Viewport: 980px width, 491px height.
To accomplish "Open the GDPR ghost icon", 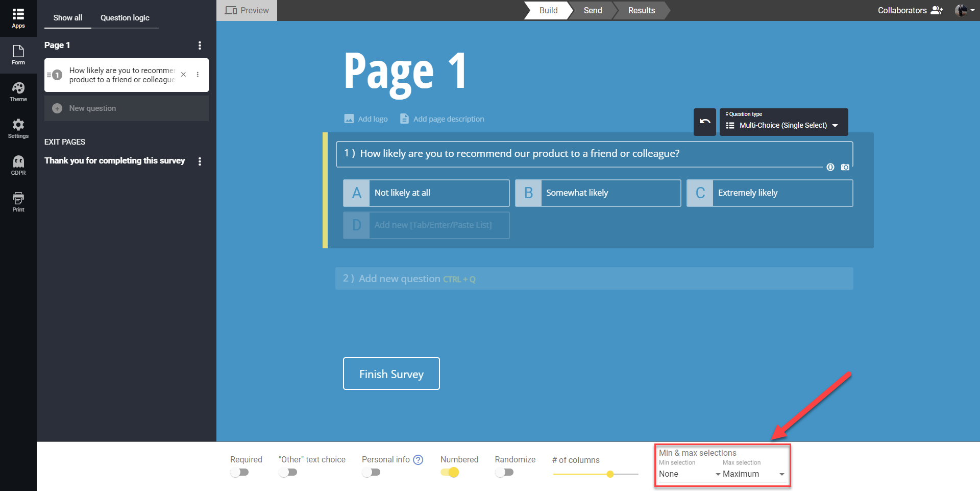I will tap(18, 161).
